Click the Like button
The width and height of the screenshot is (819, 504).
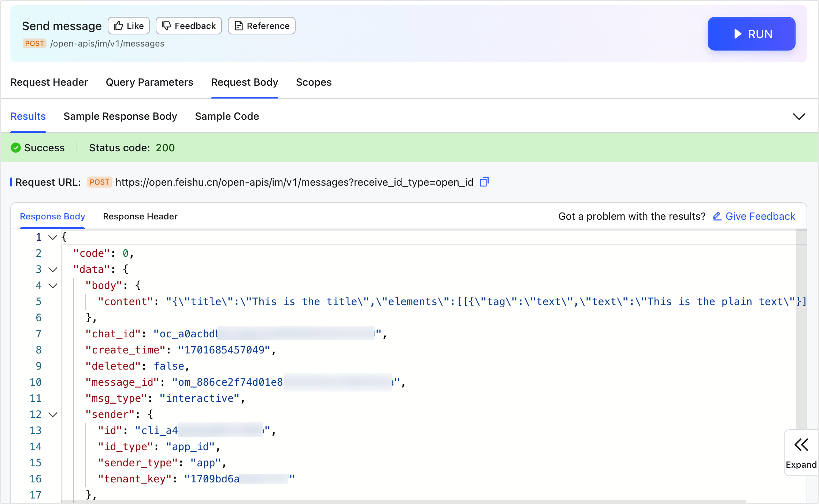point(129,26)
